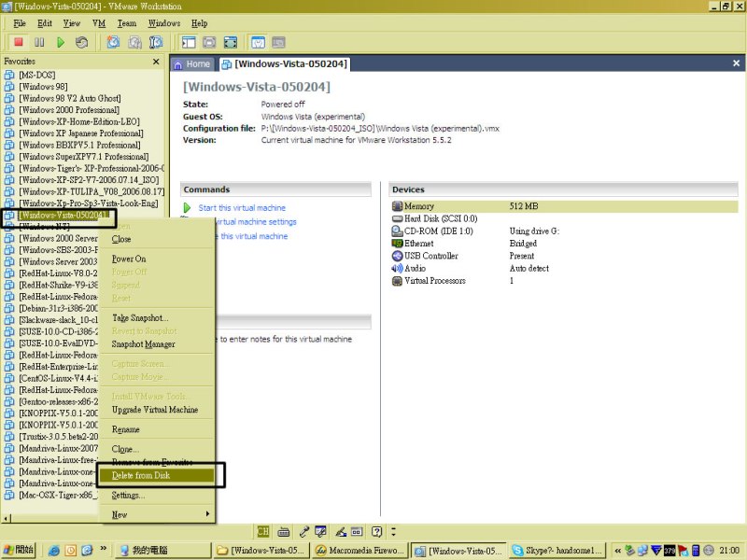Select [Windows XP Japanese Professional] favorite
This screenshot has height=560, width=747.
pyautogui.click(x=81, y=133)
